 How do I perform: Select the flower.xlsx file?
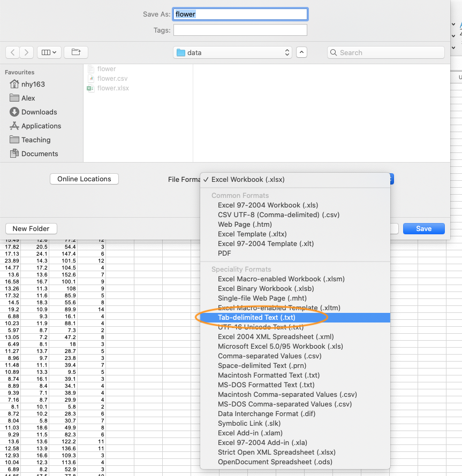[113, 88]
